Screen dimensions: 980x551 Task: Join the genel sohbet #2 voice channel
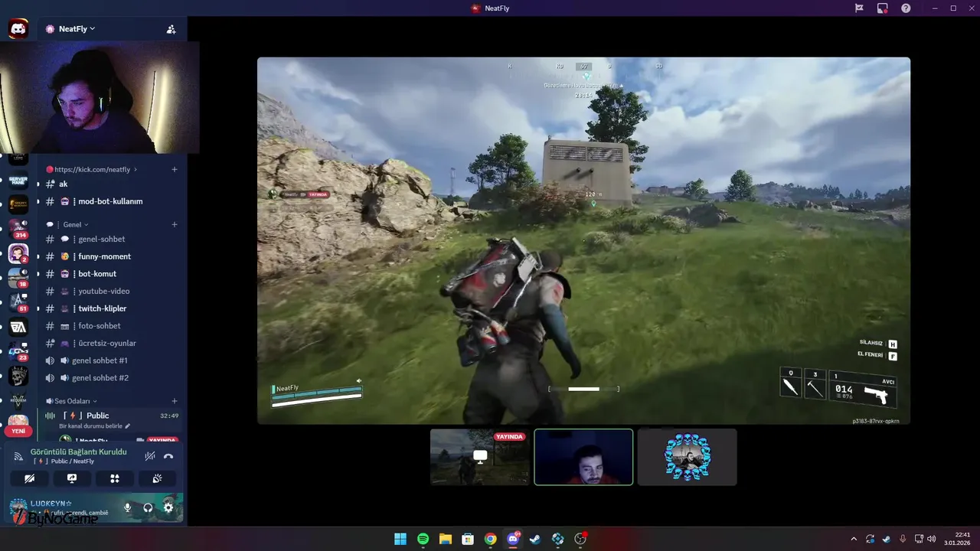(111, 377)
